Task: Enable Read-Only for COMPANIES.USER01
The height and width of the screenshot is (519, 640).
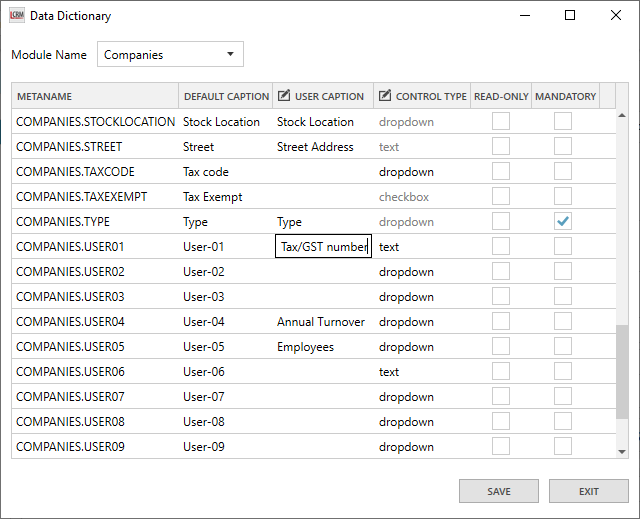Action: 500,247
